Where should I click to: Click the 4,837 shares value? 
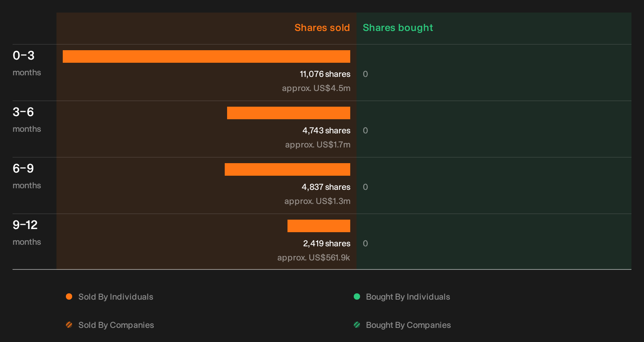click(x=326, y=187)
